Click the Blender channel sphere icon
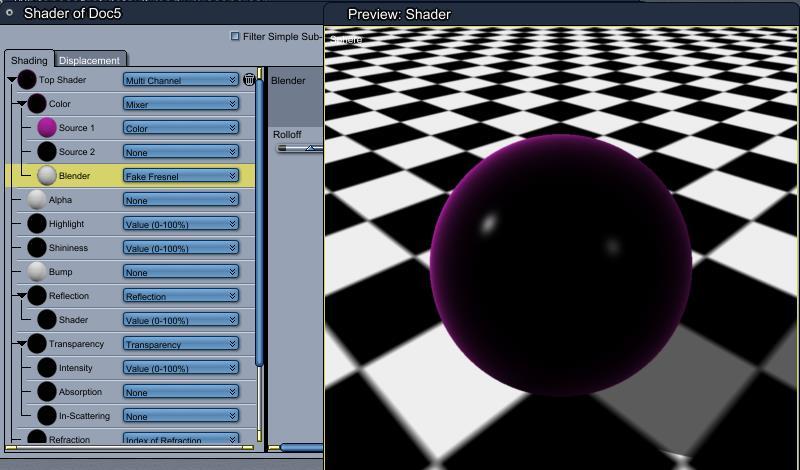Screen dimensions: 800x470 (47, 176)
